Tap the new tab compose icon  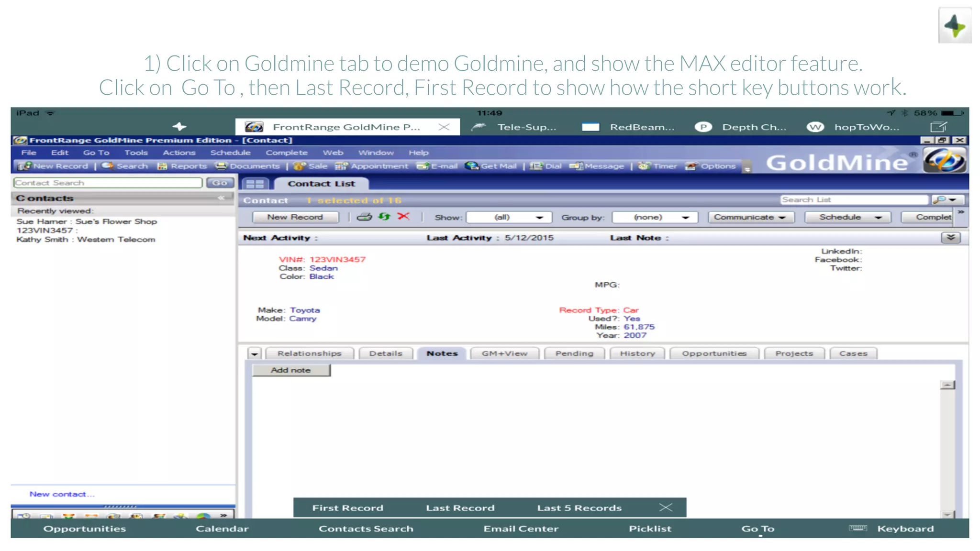click(x=938, y=127)
